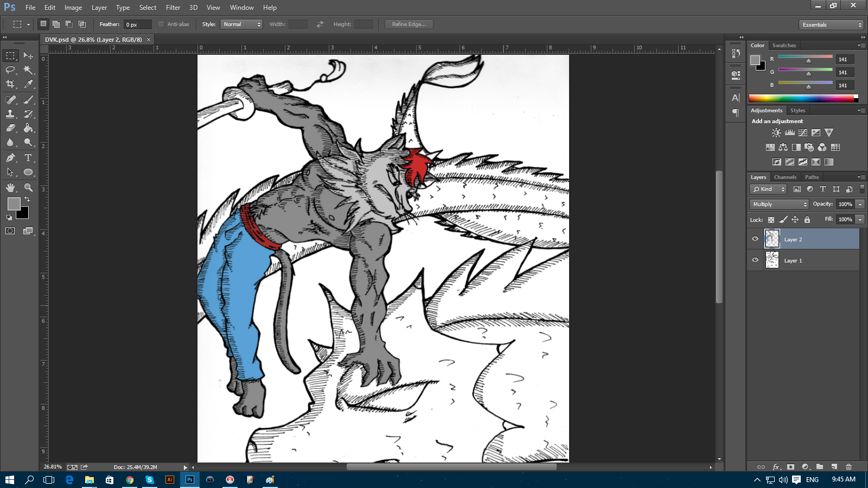This screenshot has height=488, width=868.
Task: Create a new layer in Layers panel
Action: 834,467
